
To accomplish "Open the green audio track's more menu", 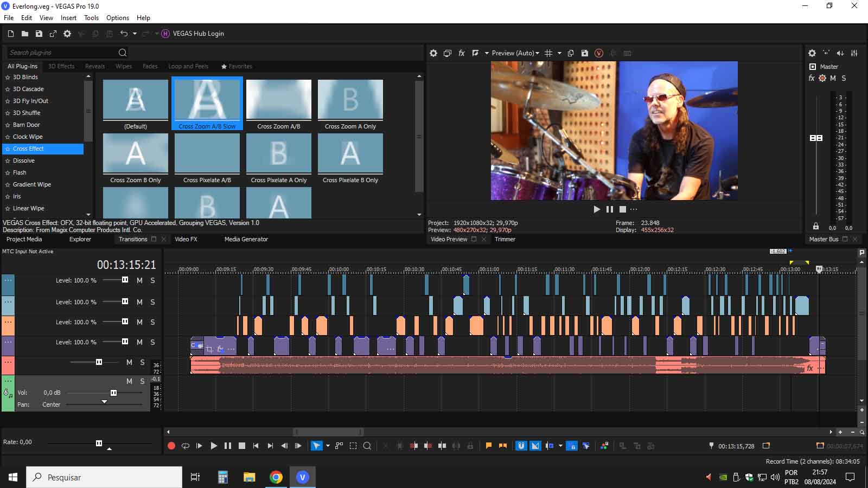I will (8, 381).
